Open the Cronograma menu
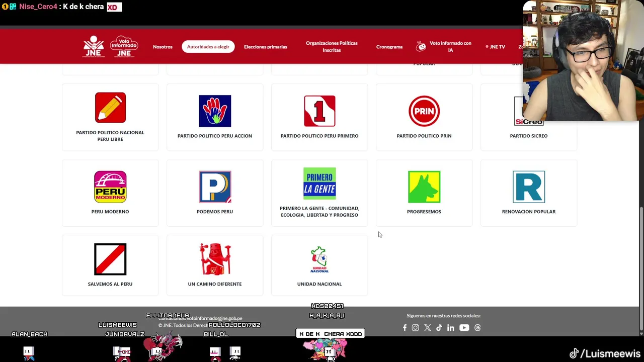This screenshot has width=644, height=362. [389, 47]
